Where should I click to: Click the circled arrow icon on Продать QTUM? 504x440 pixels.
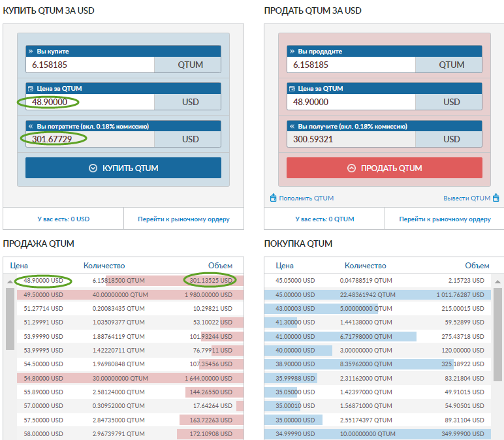[x=351, y=168]
